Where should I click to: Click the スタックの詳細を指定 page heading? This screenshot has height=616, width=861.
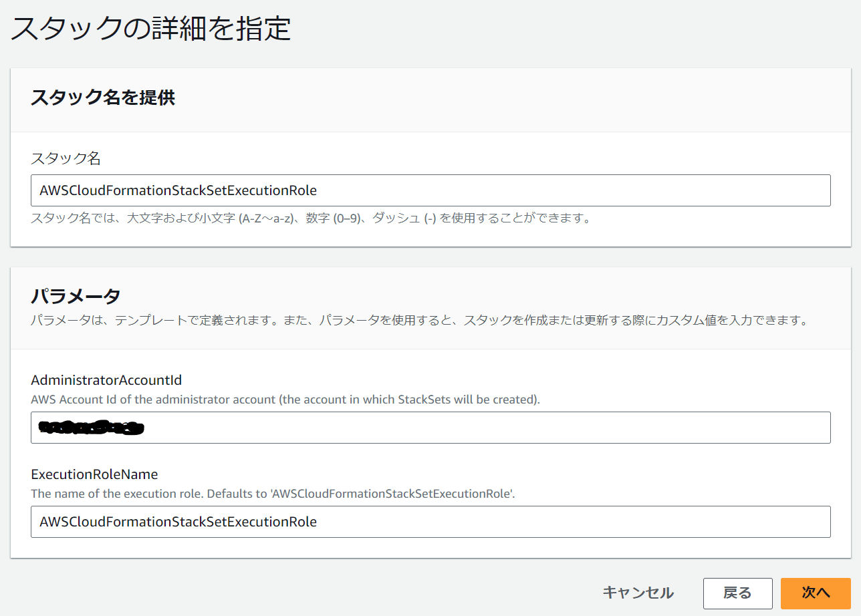pos(150,29)
